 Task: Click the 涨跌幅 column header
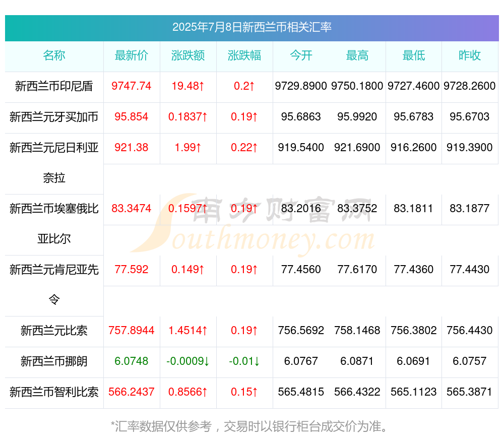click(244, 55)
